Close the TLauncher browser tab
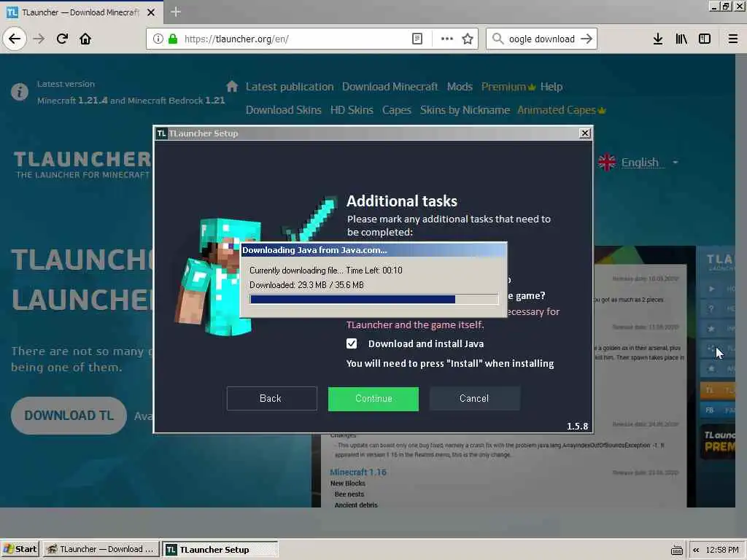 pos(151,12)
